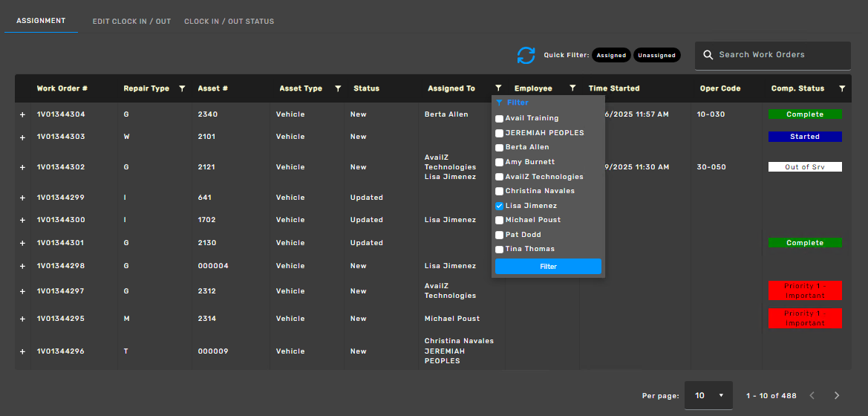Go to the next page arrow
868x416 pixels.
(837, 396)
